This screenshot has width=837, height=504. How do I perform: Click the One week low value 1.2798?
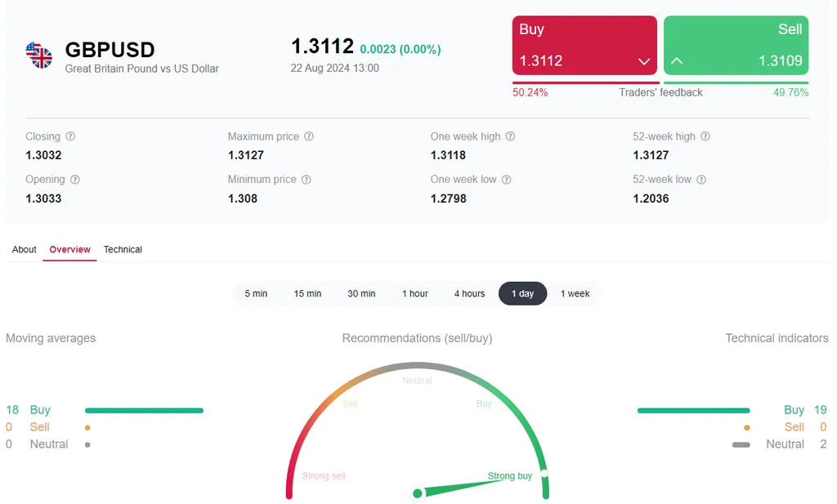pyautogui.click(x=449, y=198)
